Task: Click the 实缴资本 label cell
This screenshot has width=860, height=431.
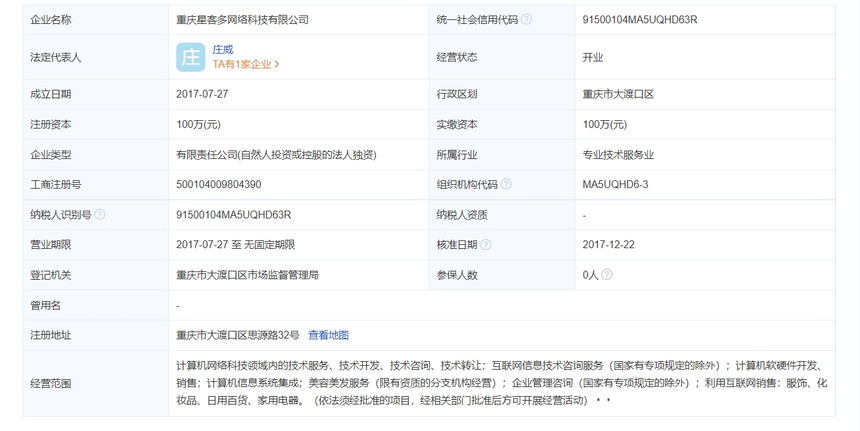Action: click(502, 124)
